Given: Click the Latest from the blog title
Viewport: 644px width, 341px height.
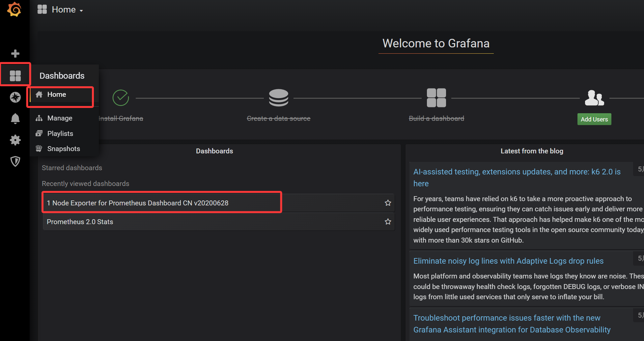Looking at the screenshot, I should point(532,151).
